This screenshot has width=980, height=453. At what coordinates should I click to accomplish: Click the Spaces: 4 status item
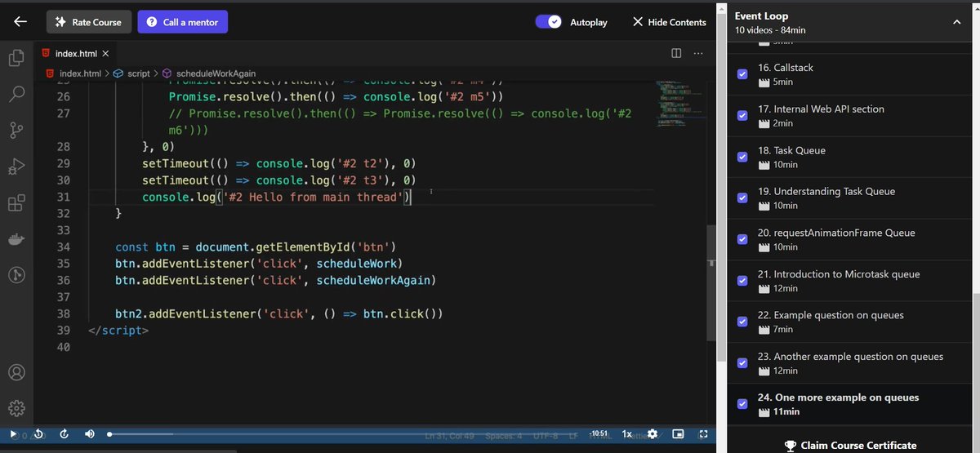(504, 436)
